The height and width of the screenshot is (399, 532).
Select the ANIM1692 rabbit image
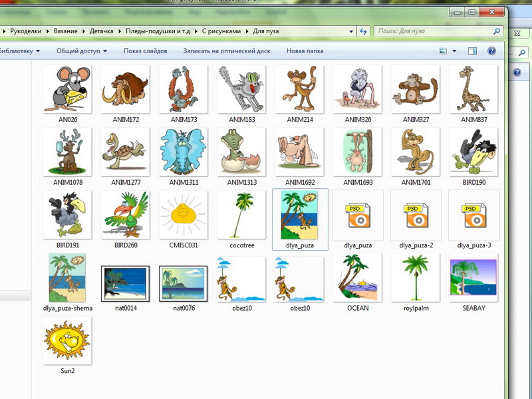point(300,152)
